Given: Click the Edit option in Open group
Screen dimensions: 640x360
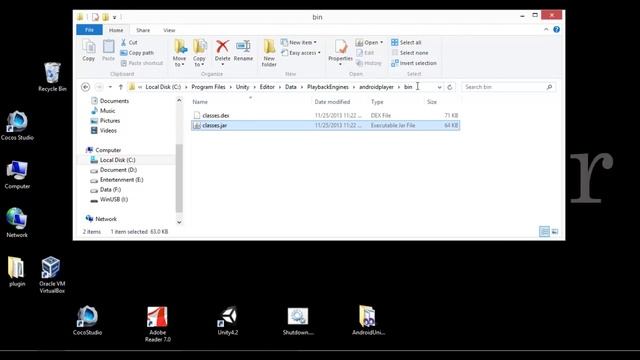Looking at the screenshot, I should click(365, 53).
